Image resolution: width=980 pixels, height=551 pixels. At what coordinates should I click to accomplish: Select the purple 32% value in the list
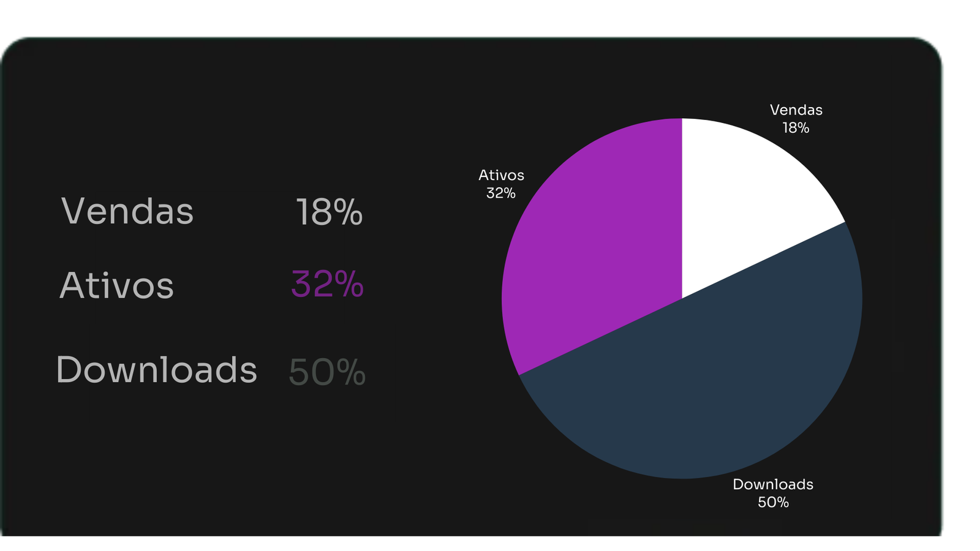click(328, 285)
